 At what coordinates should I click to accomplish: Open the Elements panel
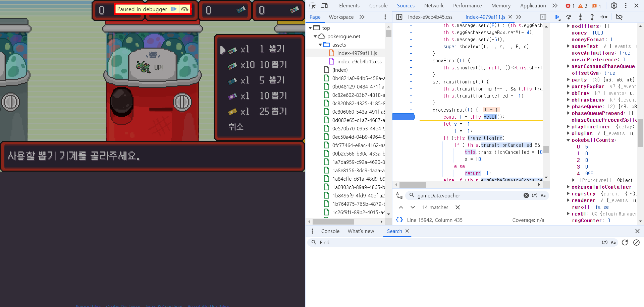[x=349, y=6]
